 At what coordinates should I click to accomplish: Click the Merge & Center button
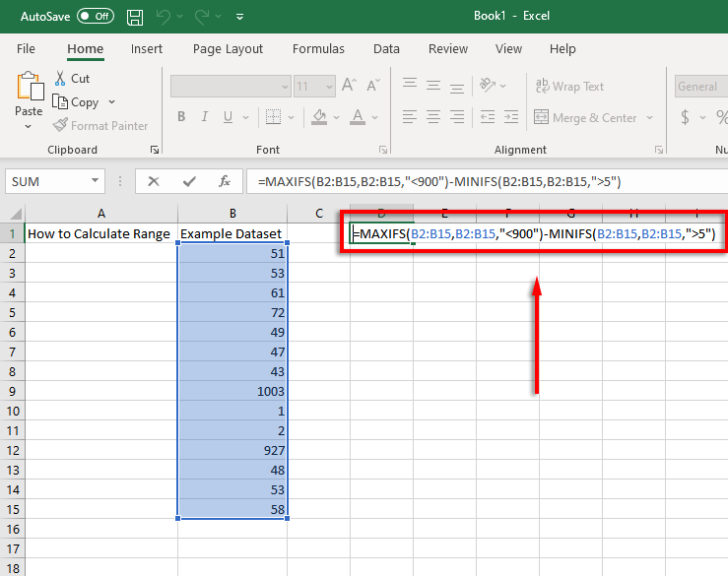[584, 118]
